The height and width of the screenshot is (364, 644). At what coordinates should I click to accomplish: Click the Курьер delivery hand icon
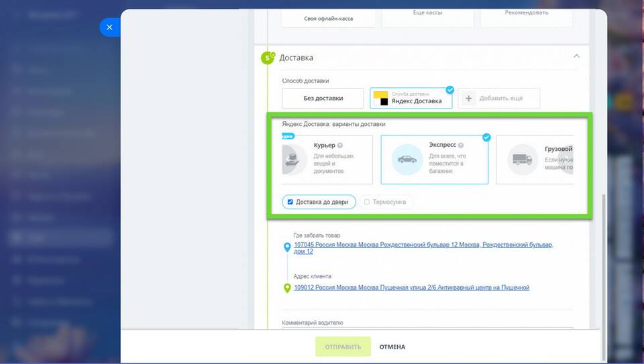(292, 160)
